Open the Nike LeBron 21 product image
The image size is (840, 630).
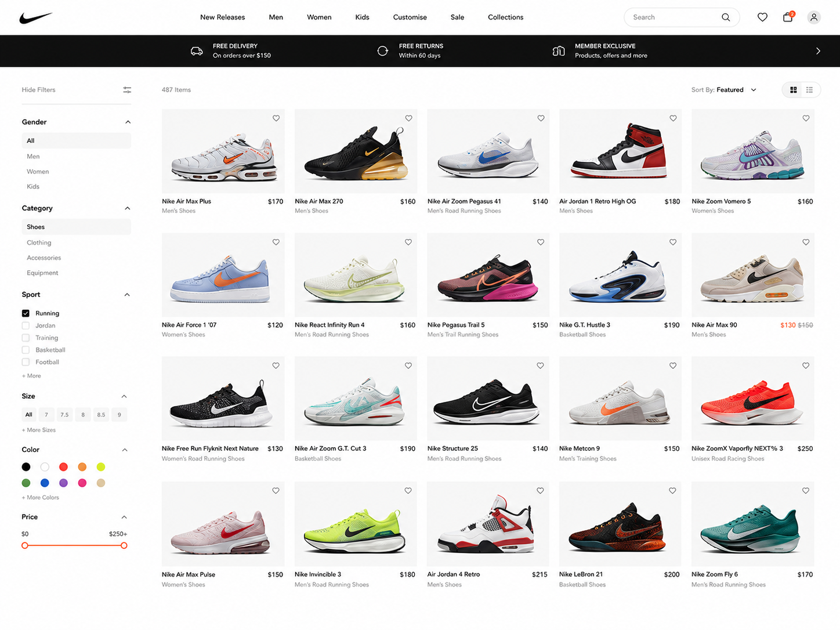pyautogui.click(x=620, y=524)
